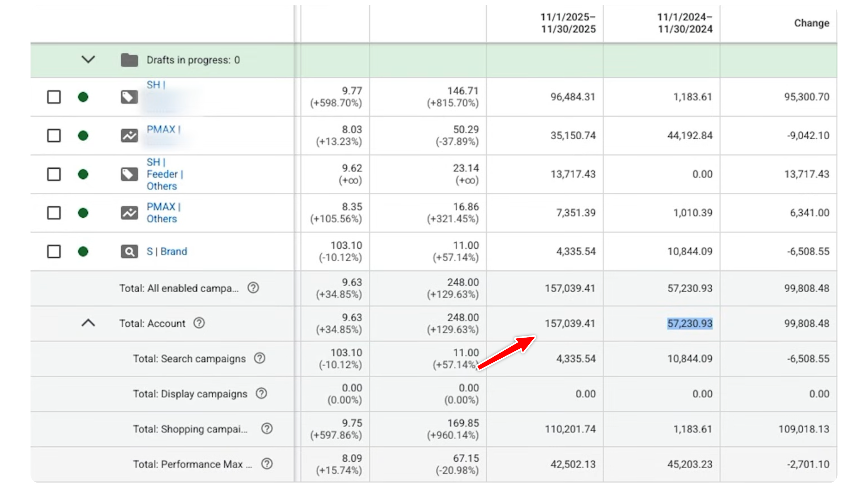Open status dropdown dot for S | Brand
Image resolution: width=868 pixels, height=488 pixels.
click(x=83, y=251)
